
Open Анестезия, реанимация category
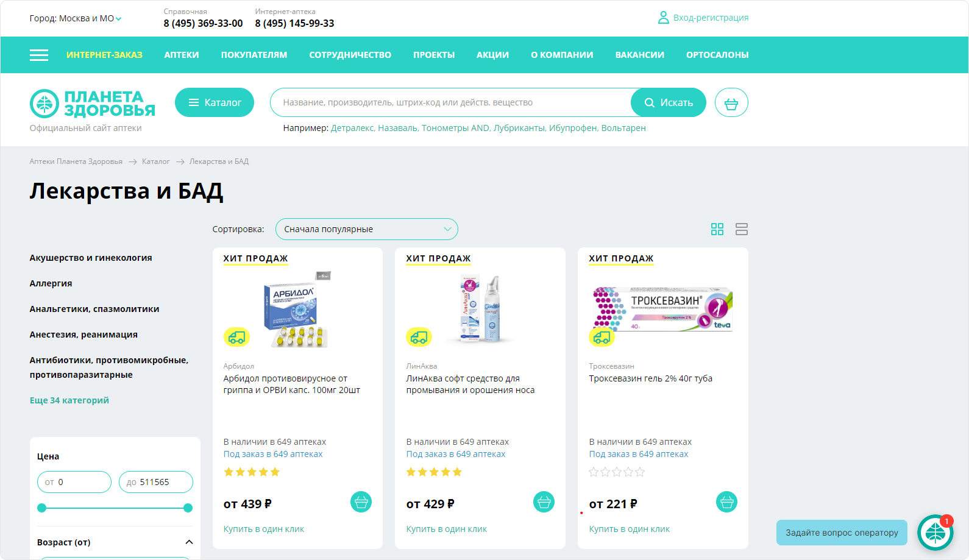pos(83,335)
